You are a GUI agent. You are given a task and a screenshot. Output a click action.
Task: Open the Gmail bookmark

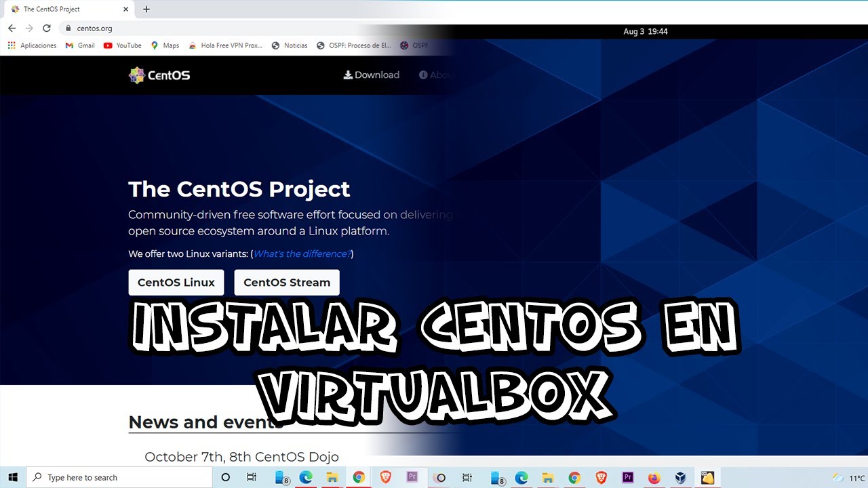(80, 45)
